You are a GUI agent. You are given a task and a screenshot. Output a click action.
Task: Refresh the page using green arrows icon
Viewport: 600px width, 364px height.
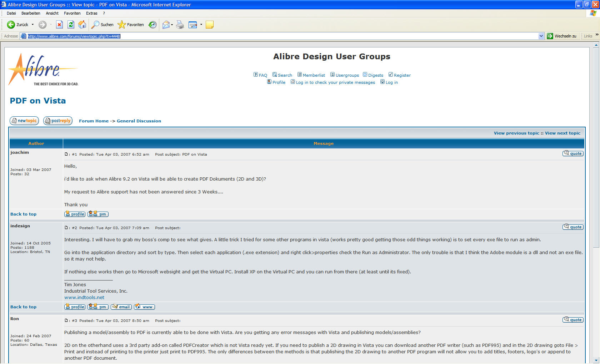click(71, 25)
